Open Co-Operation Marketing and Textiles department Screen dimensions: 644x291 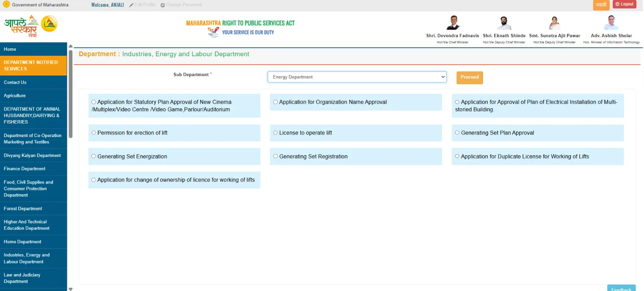pos(33,139)
